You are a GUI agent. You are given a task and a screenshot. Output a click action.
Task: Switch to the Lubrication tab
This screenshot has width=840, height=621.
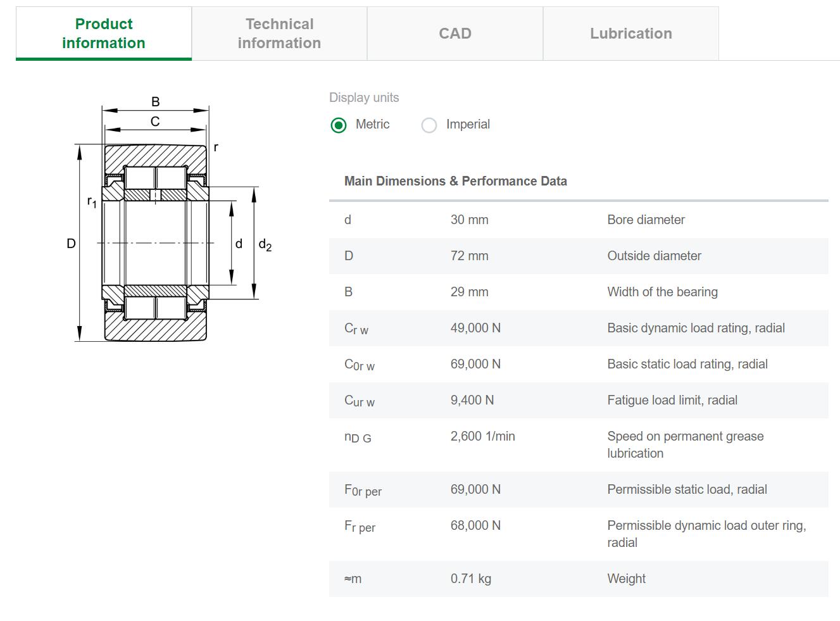[x=631, y=34]
